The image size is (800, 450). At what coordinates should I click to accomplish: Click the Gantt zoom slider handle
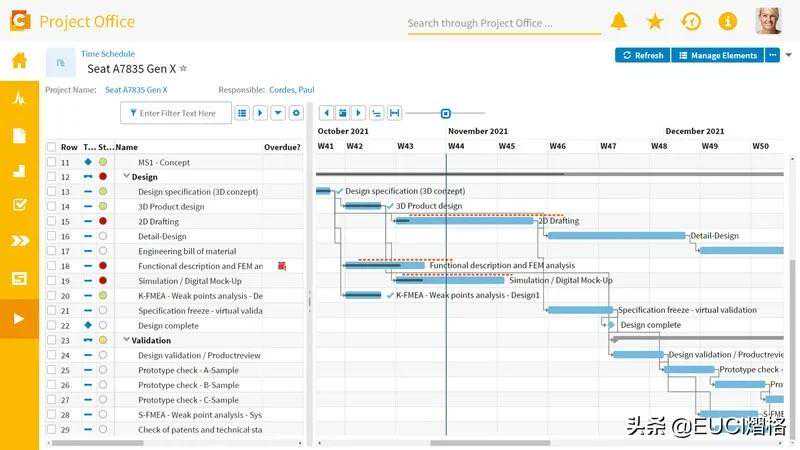pos(446,113)
